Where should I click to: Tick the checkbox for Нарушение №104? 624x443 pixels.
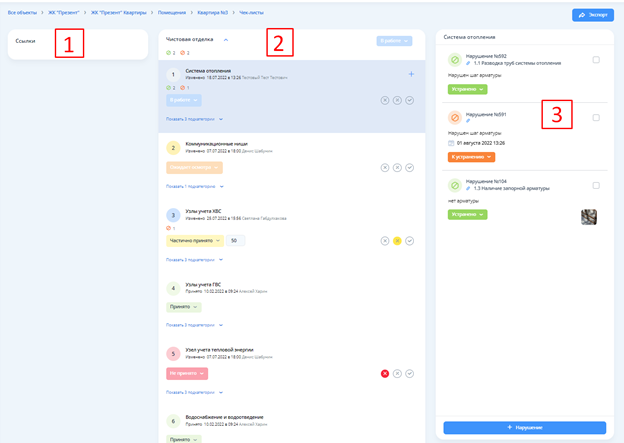[596, 185]
